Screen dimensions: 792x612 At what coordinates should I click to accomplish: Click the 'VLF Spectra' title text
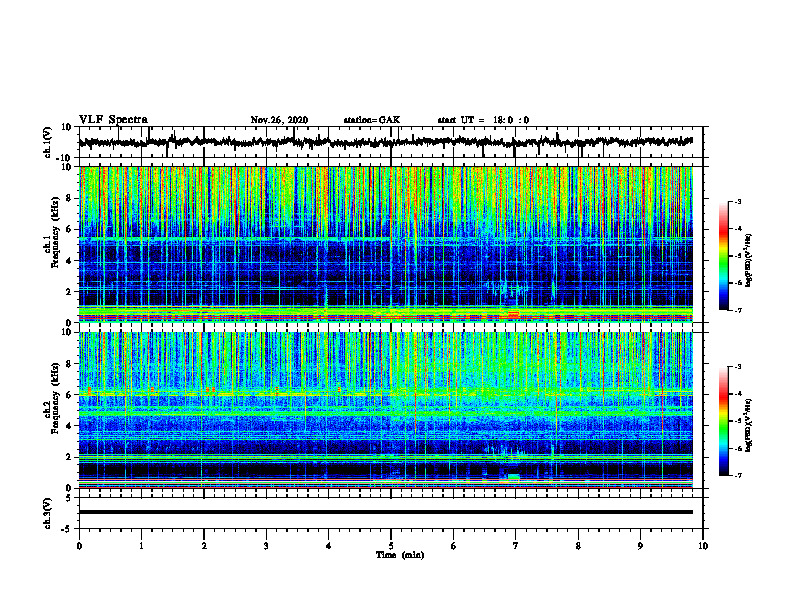point(113,120)
